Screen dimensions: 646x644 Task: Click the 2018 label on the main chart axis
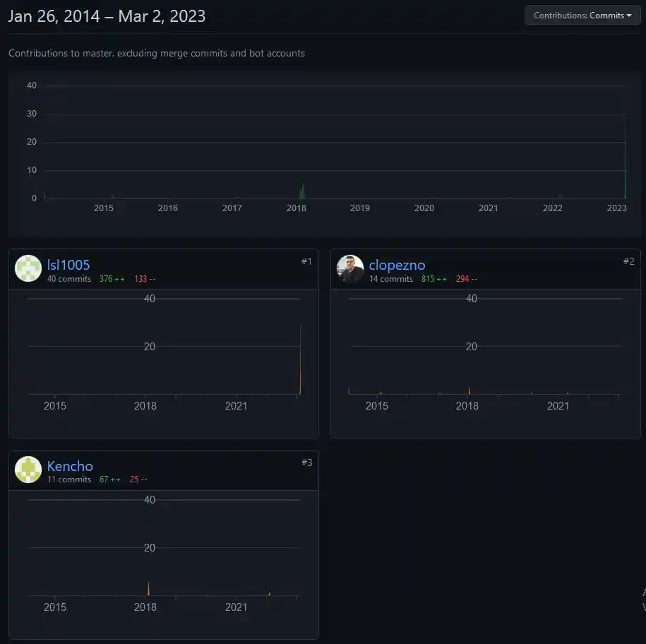[x=297, y=208]
